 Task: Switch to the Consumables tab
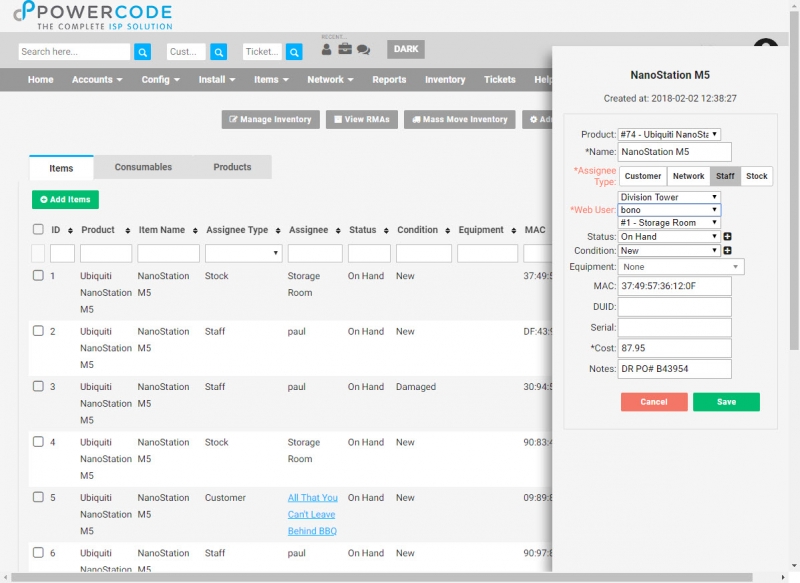[143, 167]
